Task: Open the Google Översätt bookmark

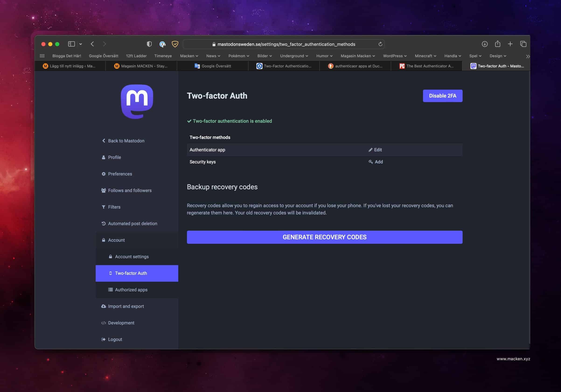Action: 104,56
